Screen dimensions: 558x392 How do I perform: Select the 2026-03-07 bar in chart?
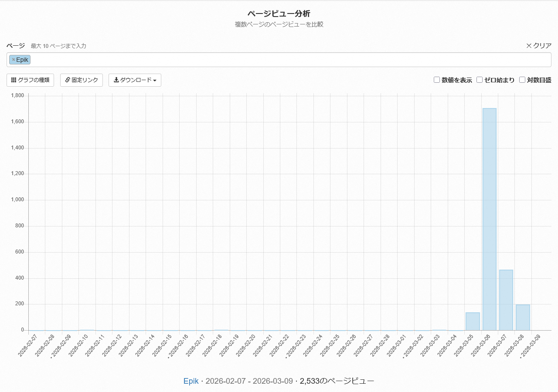506,300
